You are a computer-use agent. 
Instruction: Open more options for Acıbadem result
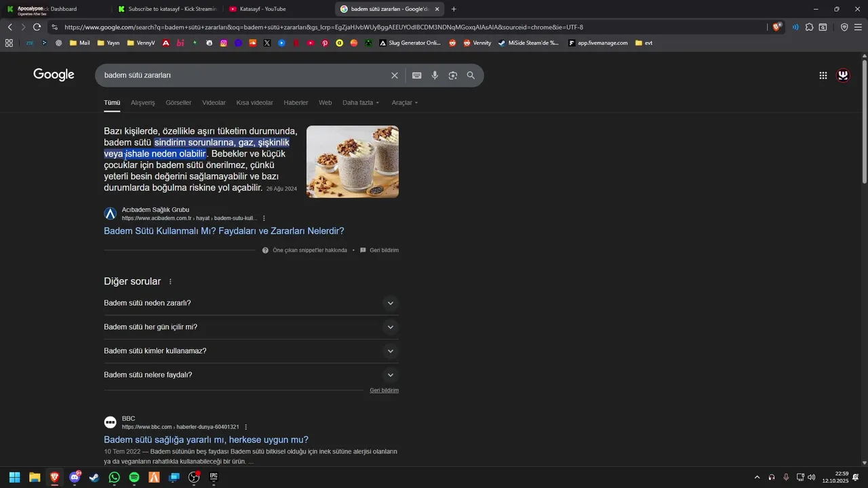point(264,218)
